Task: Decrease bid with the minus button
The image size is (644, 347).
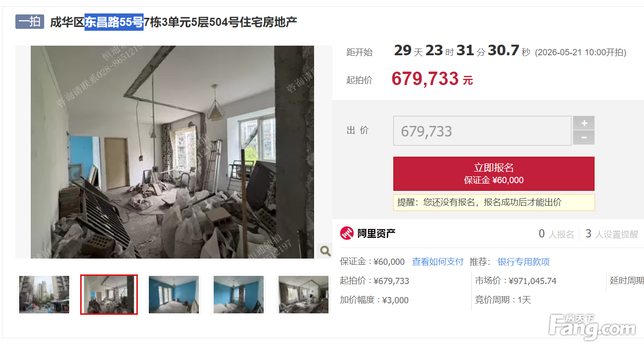Action: point(584,137)
